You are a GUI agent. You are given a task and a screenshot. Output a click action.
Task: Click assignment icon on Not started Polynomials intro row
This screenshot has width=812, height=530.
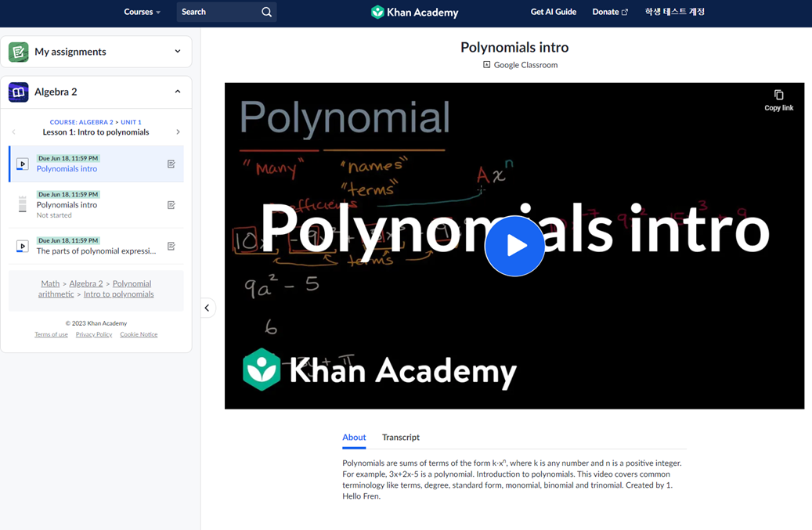pos(171,205)
